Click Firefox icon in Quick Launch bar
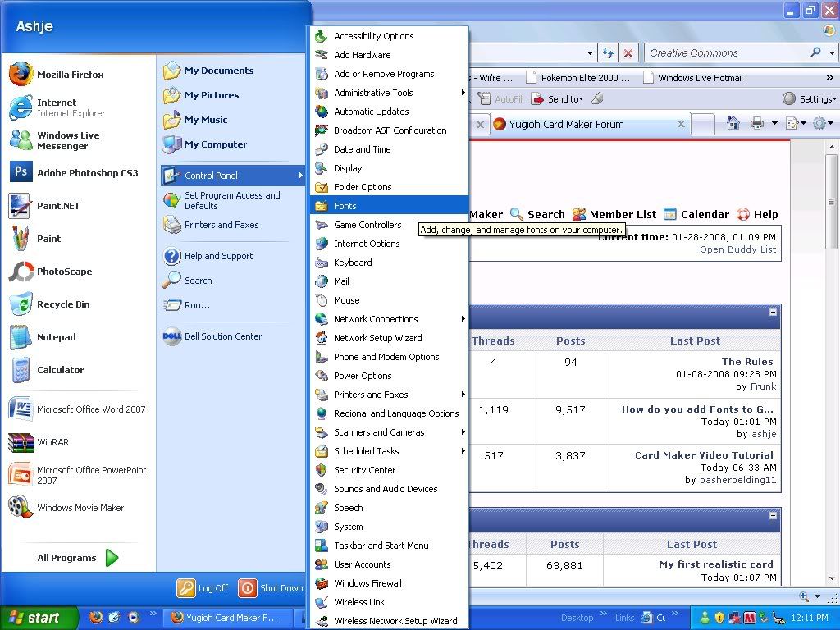Image resolution: width=840 pixels, height=630 pixels. coord(96,618)
